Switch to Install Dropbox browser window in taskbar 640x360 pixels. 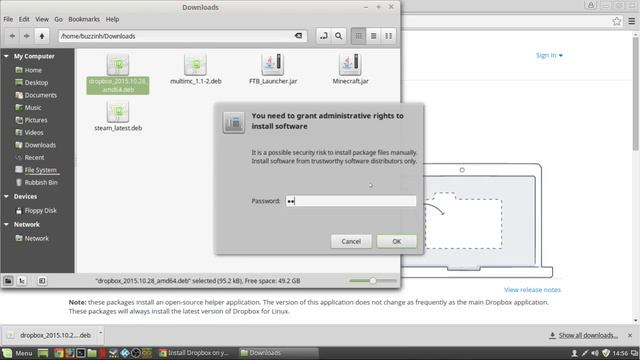[x=194, y=353]
